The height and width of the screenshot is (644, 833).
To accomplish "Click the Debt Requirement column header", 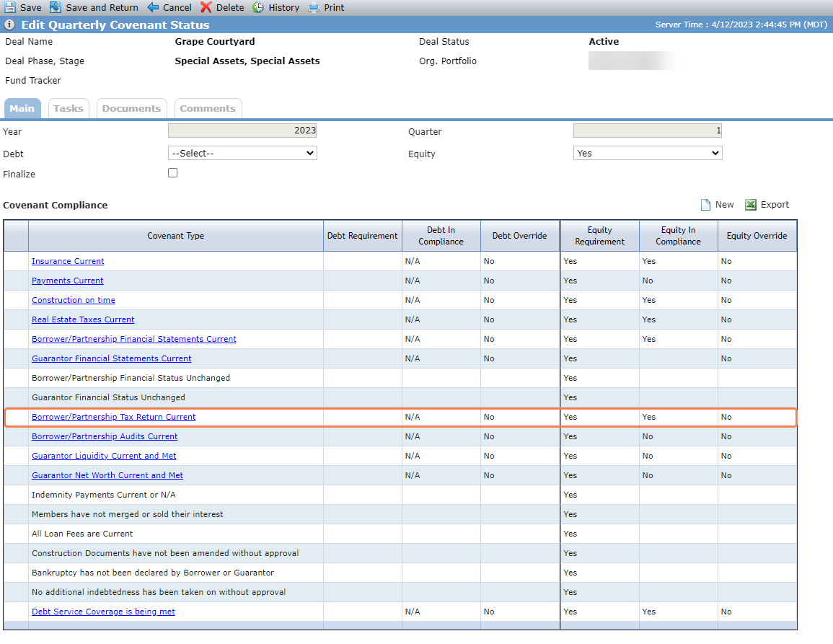I will click(362, 235).
